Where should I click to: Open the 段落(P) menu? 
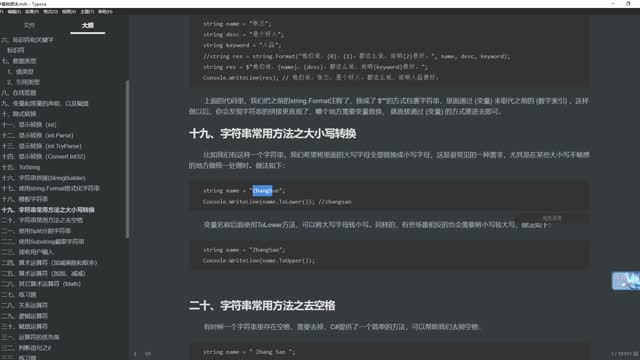[x=32, y=12]
